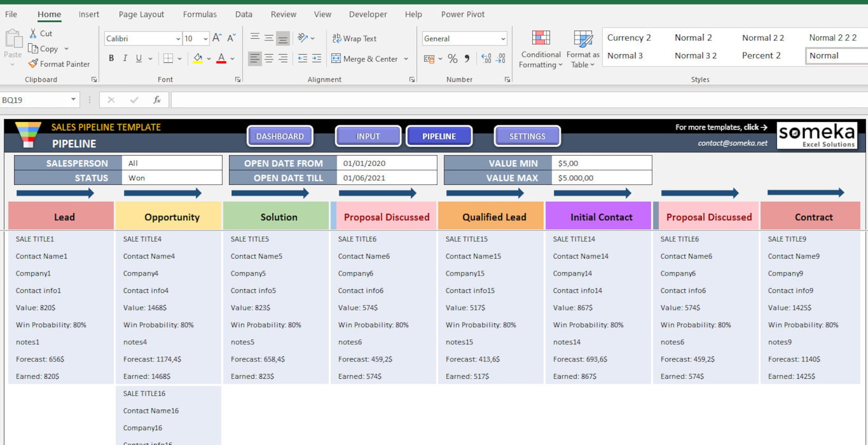This screenshot has height=445, width=868.
Task: Click in the formula bar input
Action: 519,99
